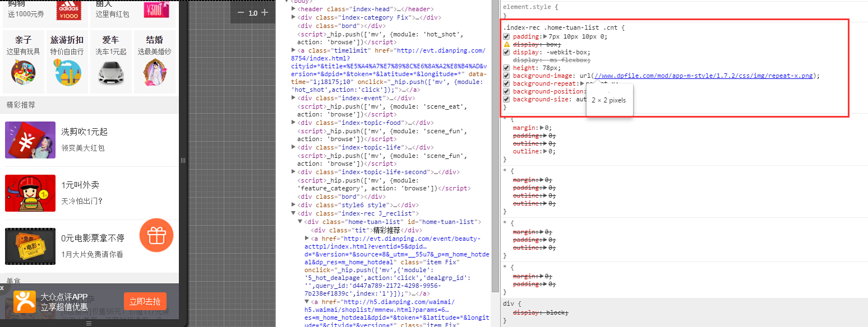Expand the div index-category Fix node
Viewport: 868px width, 327px height.
[293, 17]
